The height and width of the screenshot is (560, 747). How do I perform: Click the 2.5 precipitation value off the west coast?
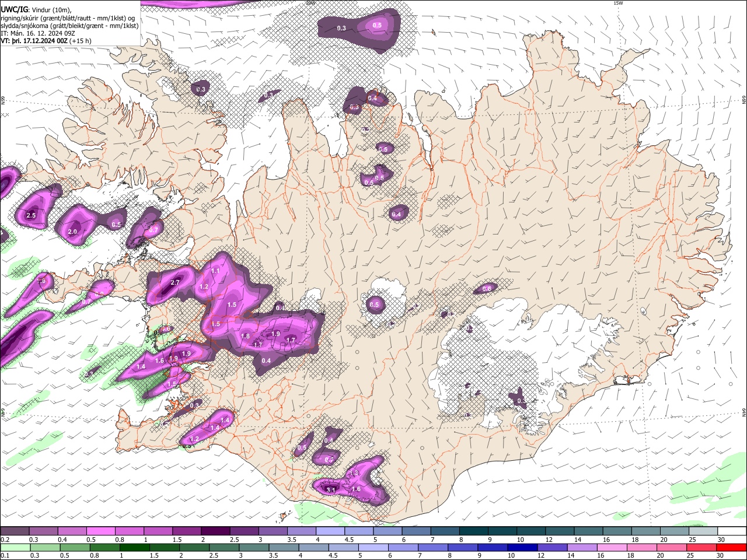[32, 216]
